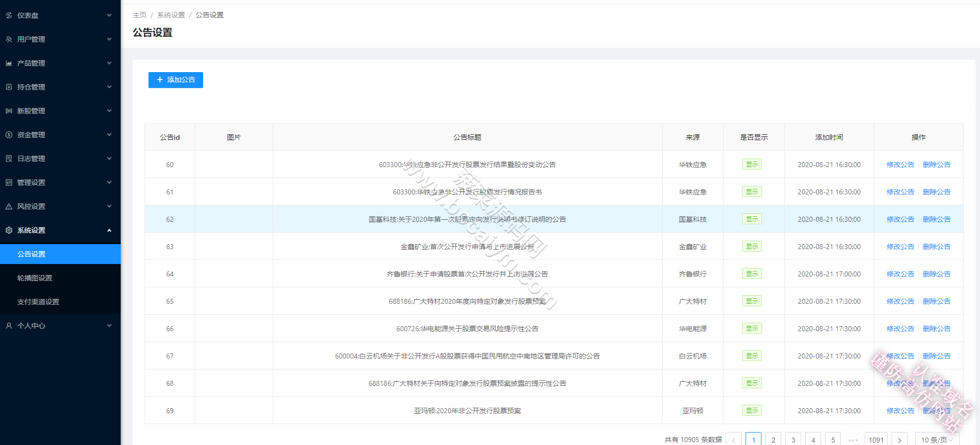Click the 显示 tag for announcement 60

coord(752,165)
